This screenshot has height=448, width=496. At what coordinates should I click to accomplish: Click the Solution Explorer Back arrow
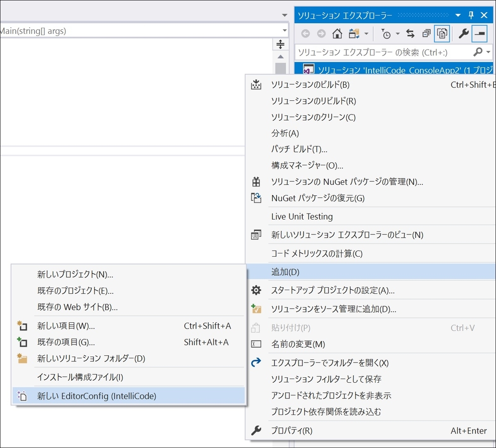point(305,34)
